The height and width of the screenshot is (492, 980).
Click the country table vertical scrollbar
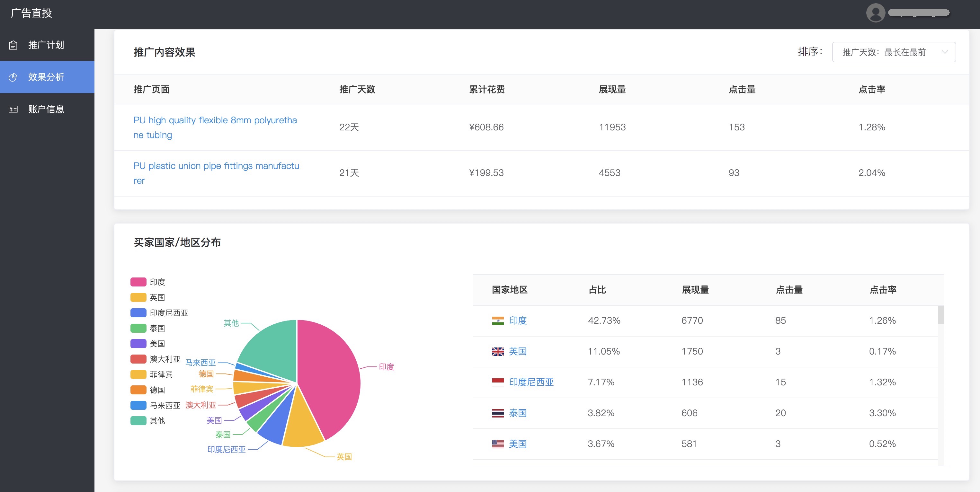point(941,315)
